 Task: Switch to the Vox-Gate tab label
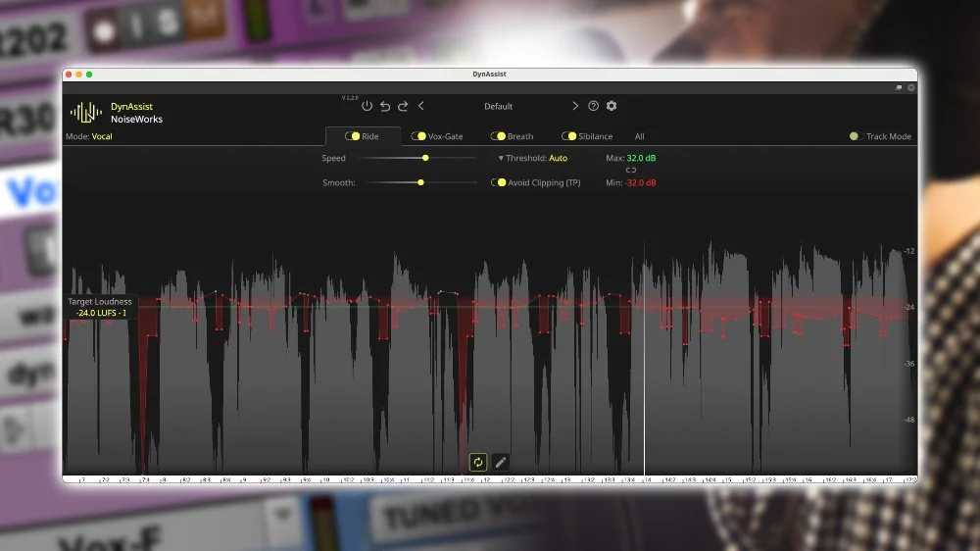445,136
